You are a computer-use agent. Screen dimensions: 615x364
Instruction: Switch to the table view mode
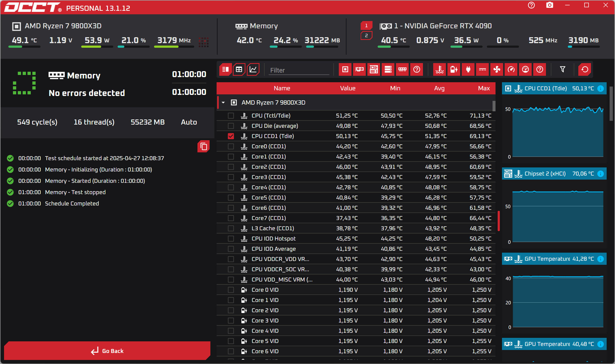pyautogui.click(x=239, y=70)
